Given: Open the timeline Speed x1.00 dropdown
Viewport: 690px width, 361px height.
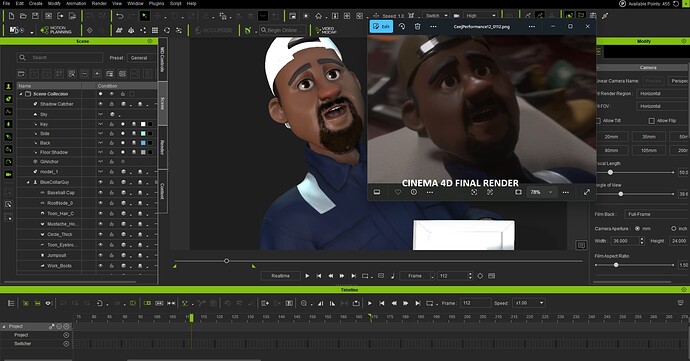Looking at the screenshot, I should 530,303.
